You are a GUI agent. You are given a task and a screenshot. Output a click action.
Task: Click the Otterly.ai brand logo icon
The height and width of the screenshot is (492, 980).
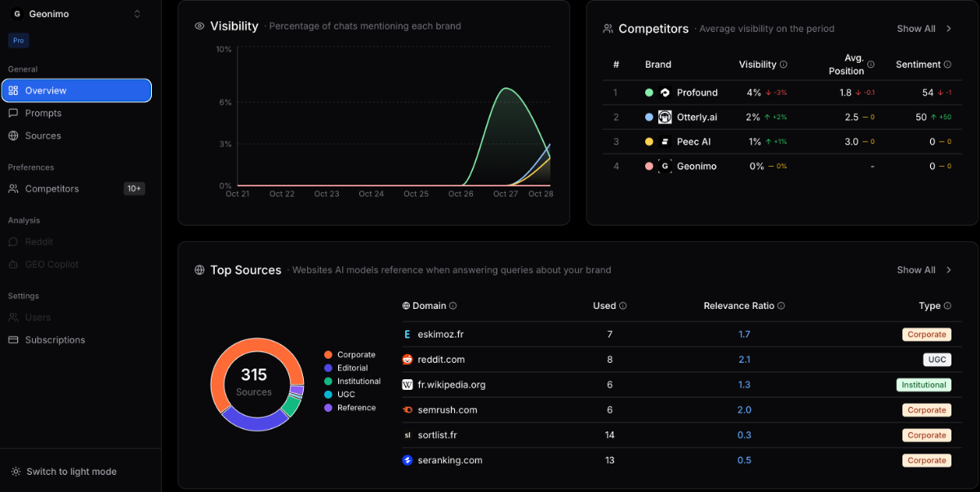(665, 117)
